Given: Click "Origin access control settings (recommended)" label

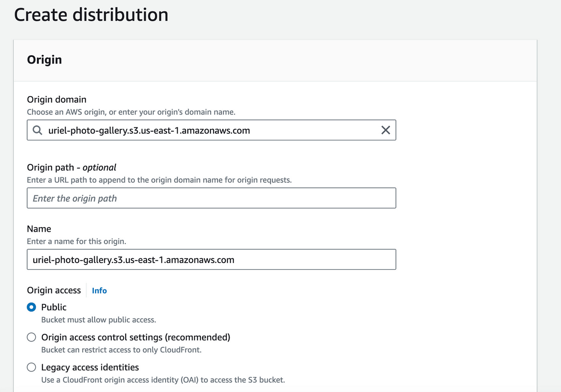Looking at the screenshot, I should [135, 337].
